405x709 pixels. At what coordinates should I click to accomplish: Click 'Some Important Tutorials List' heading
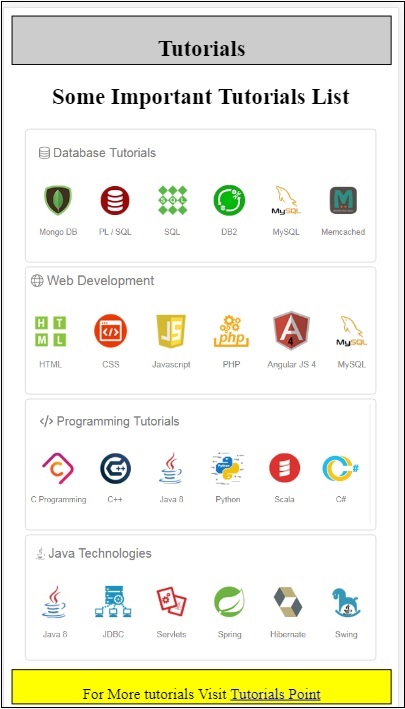point(201,97)
